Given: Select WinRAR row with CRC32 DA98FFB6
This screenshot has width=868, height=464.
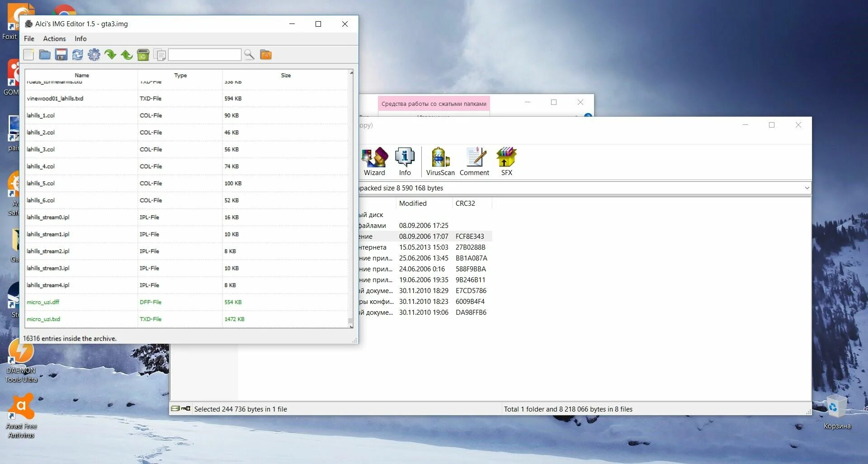Looking at the screenshot, I should [x=425, y=312].
